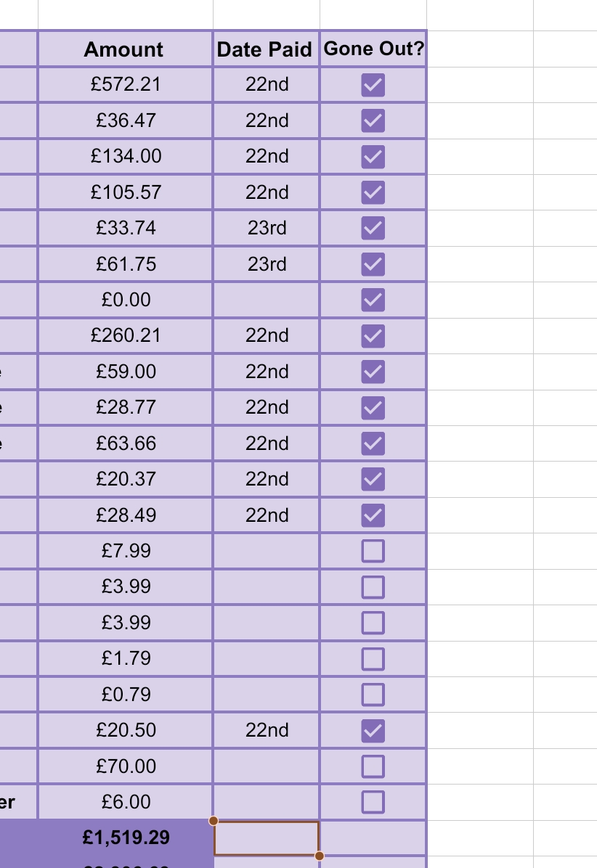The image size is (597, 868).
Task: Uncheck the Gone Out box for £61.75
Action: pyautogui.click(x=373, y=264)
